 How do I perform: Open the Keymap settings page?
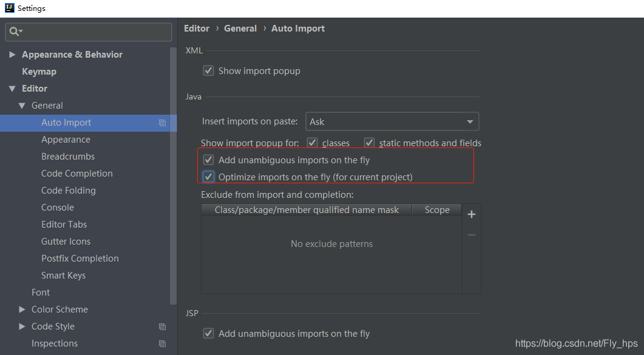coord(39,72)
